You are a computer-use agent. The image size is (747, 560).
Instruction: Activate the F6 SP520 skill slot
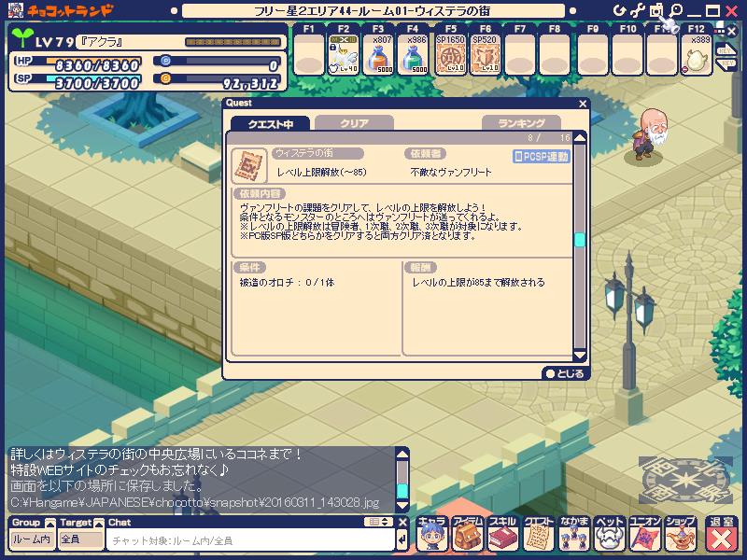point(485,54)
